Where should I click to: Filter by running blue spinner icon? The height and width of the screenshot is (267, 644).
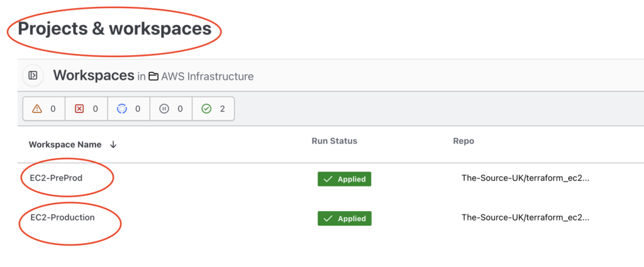pyautogui.click(x=122, y=109)
